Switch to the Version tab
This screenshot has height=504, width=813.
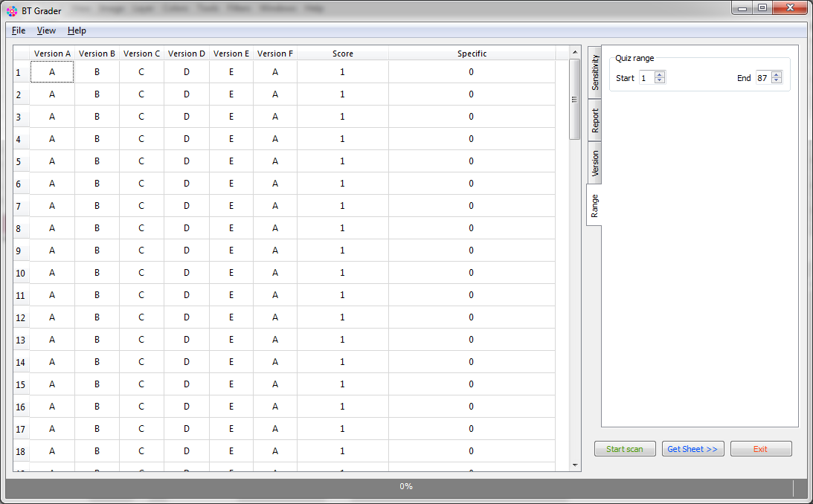[x=594, y=164]
